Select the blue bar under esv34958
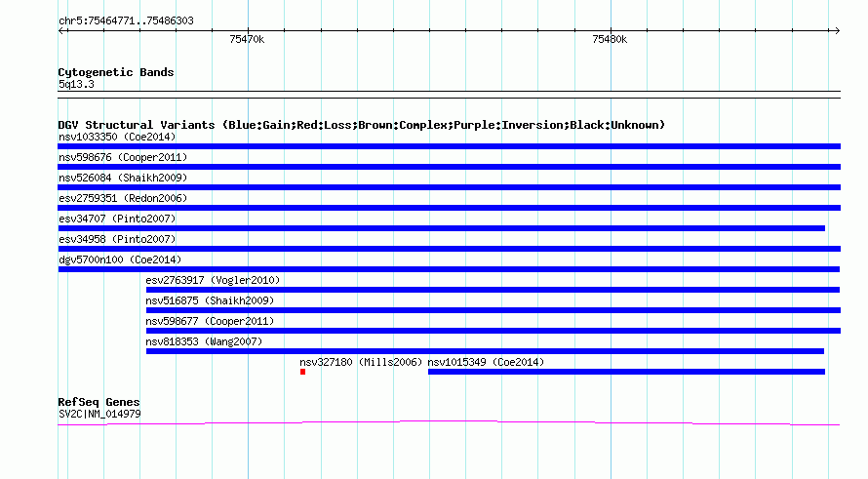 tap(449, 249)
